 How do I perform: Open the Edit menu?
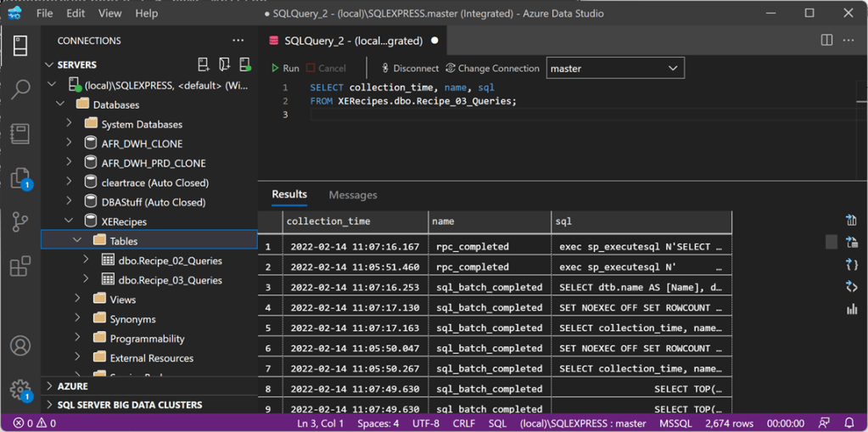point(76,14)
